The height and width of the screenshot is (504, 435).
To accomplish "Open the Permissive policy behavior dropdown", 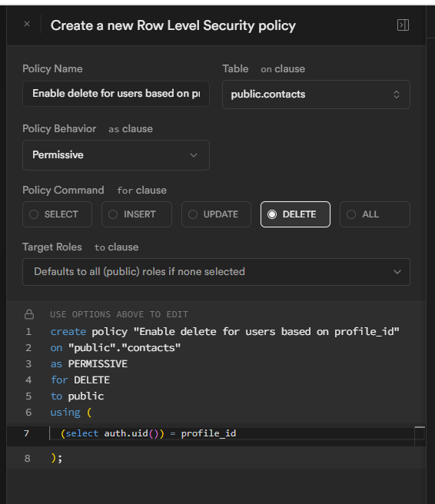I will [116, 155].
